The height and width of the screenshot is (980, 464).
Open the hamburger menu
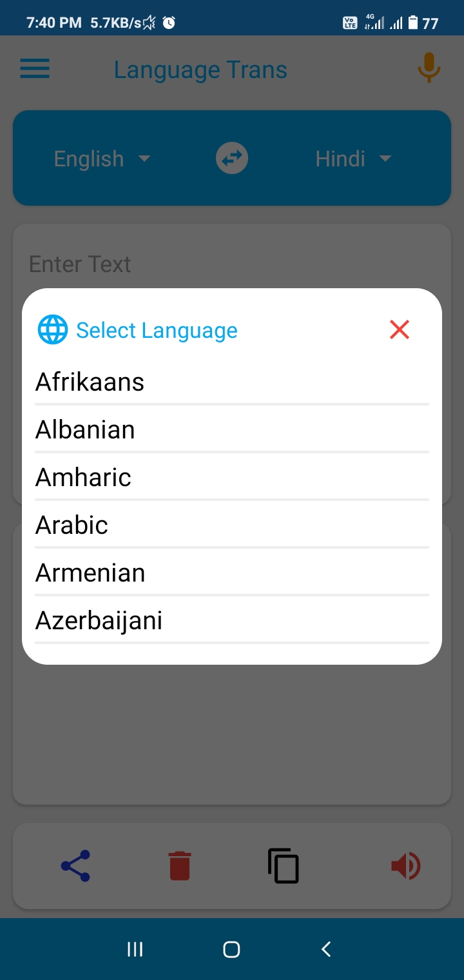[x=35, y=69]
